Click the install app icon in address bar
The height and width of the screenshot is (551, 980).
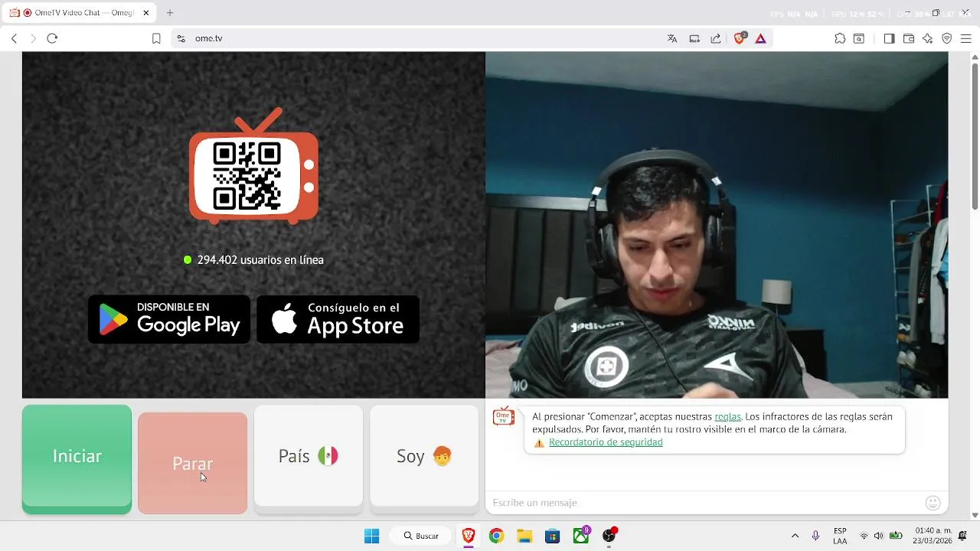pyautogui.click(x=694, y=38)
